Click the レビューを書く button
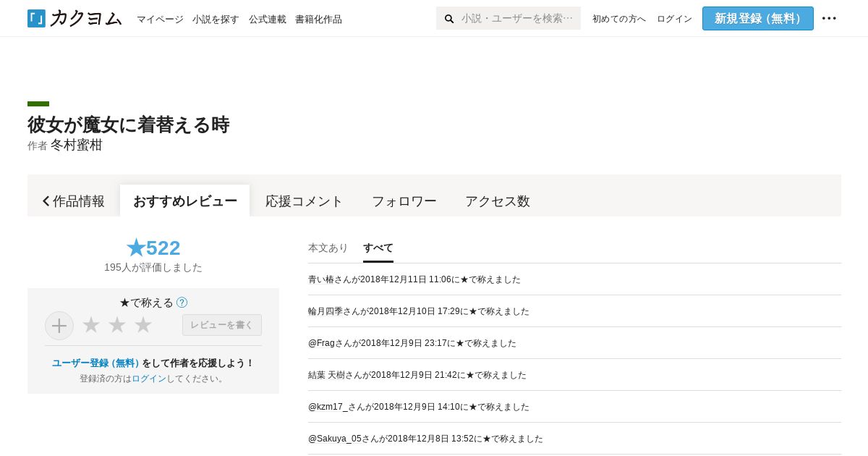The height and width of the screenshot is (456, 868). coord(222,325)
